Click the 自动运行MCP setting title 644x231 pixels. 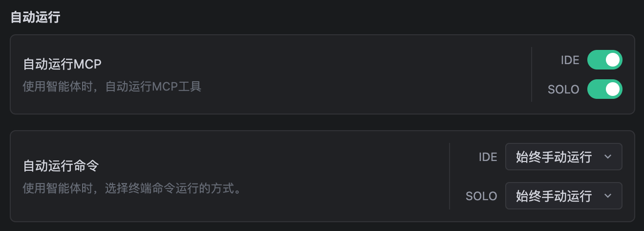[x=63, y=64]
